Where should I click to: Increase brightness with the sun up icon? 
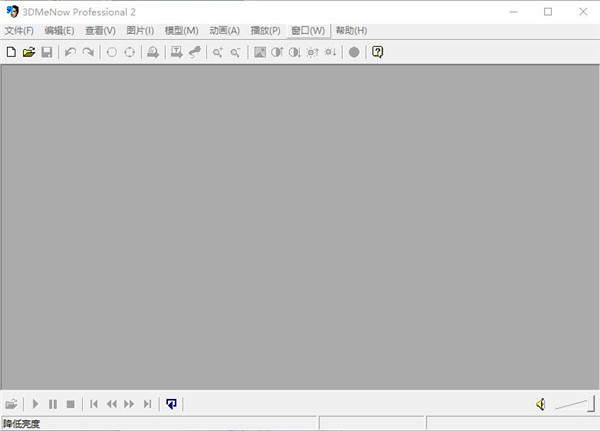[313, 52]
